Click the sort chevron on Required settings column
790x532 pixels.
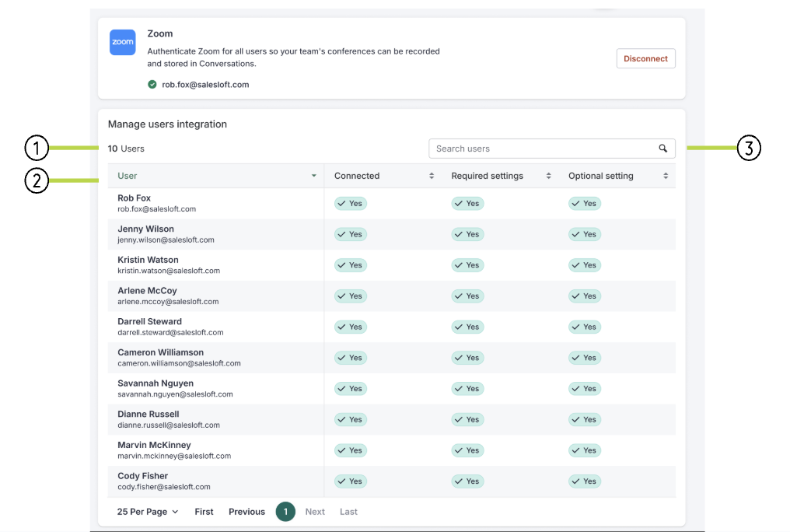549,175
